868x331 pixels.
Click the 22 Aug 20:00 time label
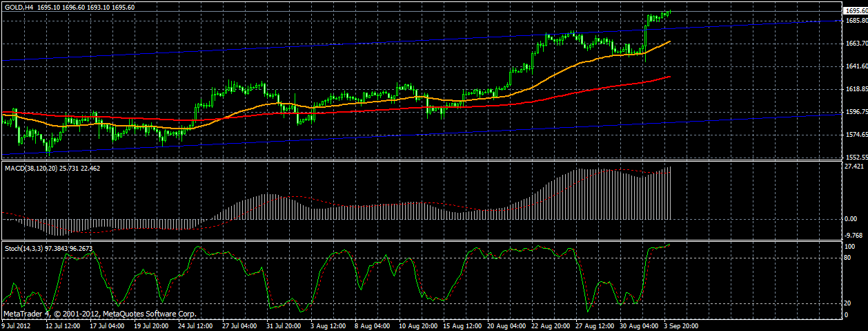pyautogui.click(x=549, y=325)
